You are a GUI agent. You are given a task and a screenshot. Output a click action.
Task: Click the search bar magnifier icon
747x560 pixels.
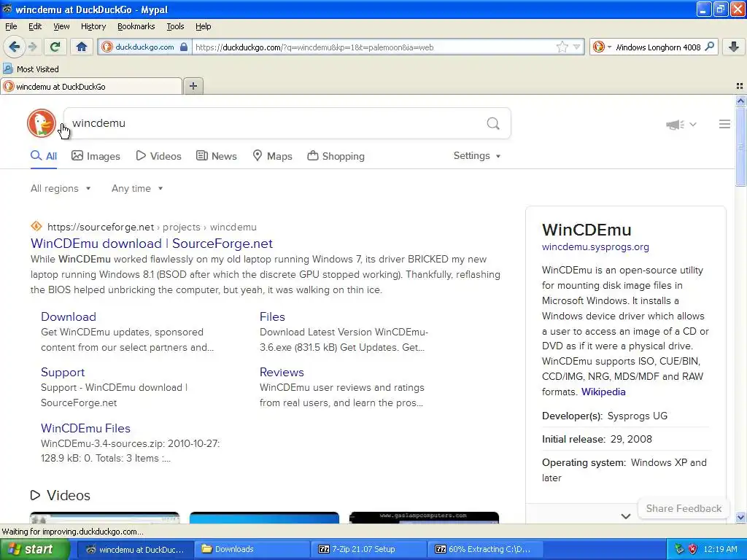tap(709, 47)
